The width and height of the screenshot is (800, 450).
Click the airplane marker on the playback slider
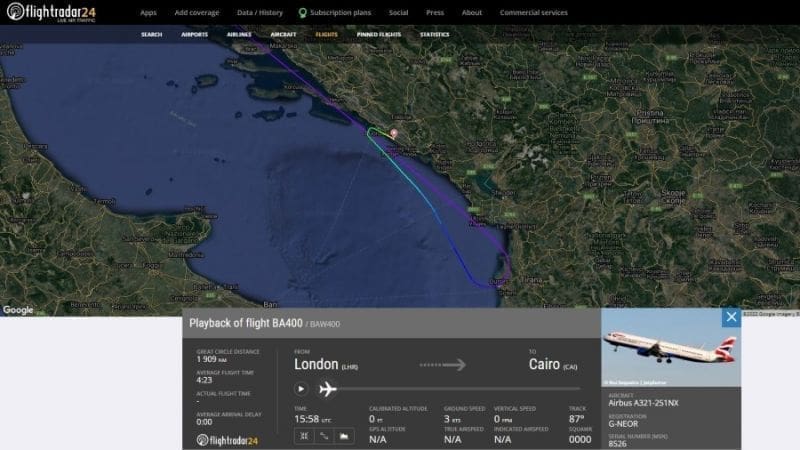tap(328, 389)
